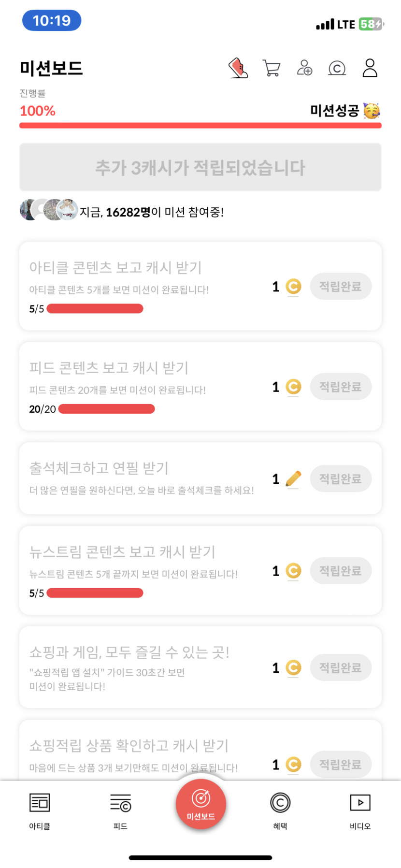The width and height of the screenshot is (401, 868).
Task: Tap 적립완료 for 피드 콘텐츠 mission
Action: coord(341,387)
